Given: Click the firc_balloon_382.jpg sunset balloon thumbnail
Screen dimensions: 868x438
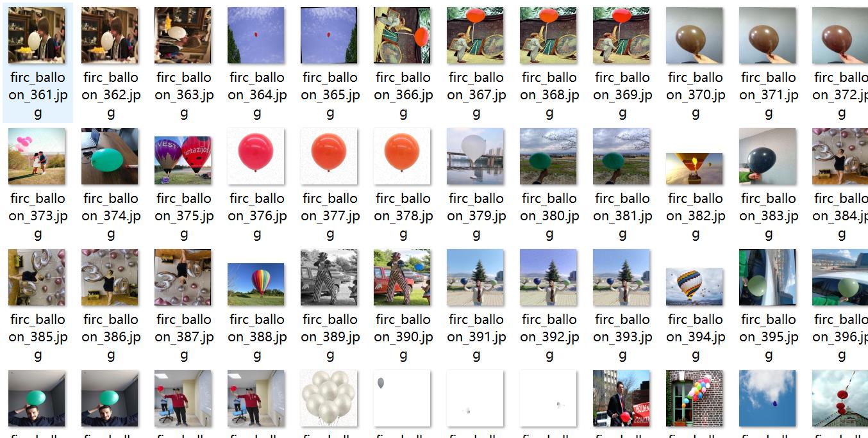Looking at the screenshot, I should (694, 168).
